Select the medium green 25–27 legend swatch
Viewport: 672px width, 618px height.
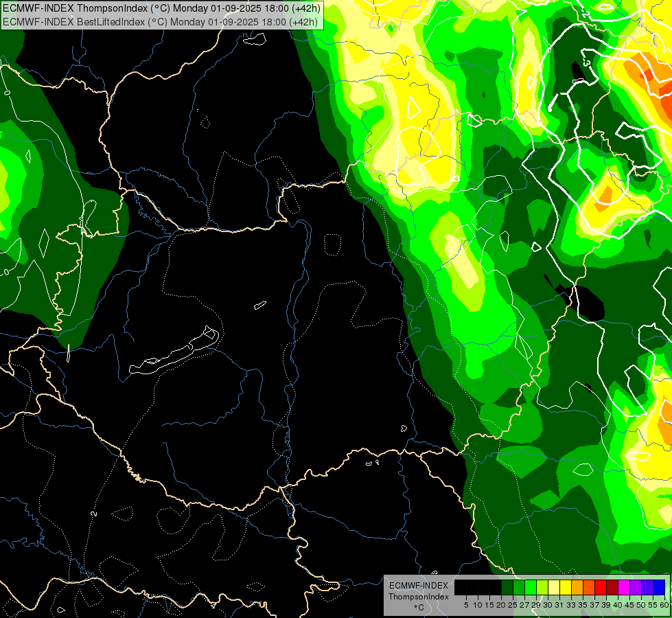click(518, 587)
